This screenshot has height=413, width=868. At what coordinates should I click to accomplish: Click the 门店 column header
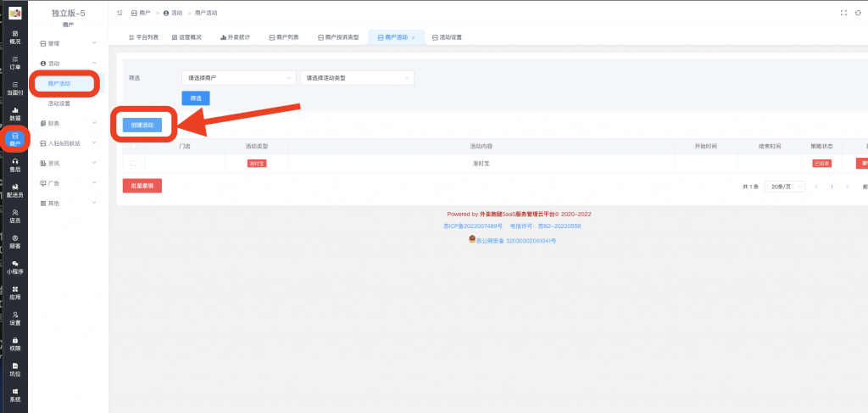pos(185,146)
